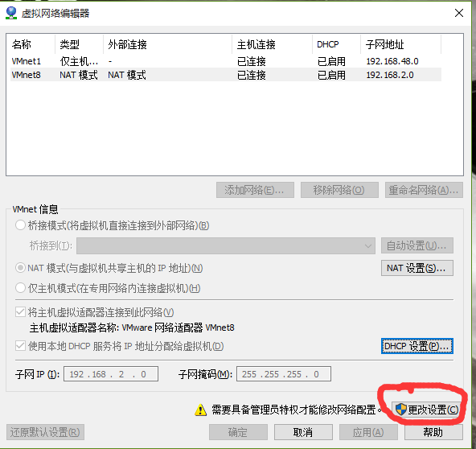Select the 桥接模式 radio button

[x=20, y=225]
